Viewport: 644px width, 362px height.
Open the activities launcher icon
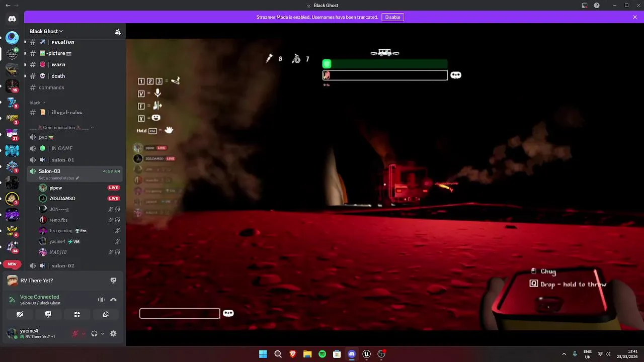pos(77,314)
